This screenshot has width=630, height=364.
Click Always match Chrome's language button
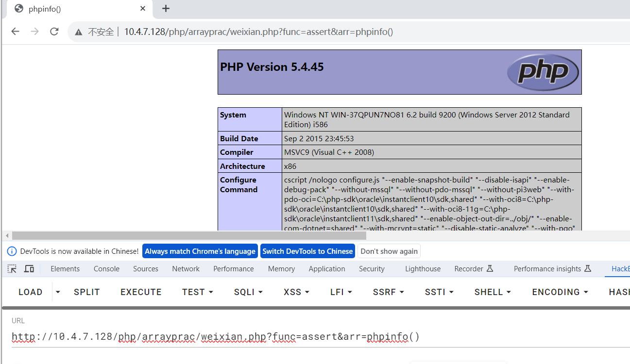coord(200,251)
